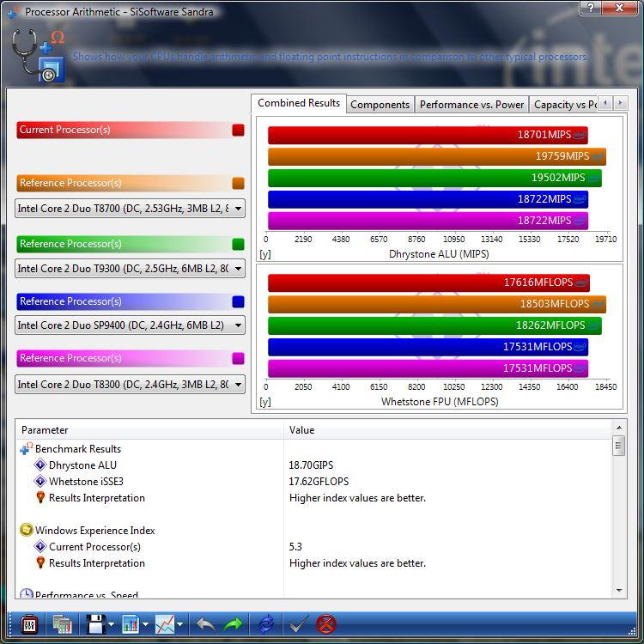
Task: Click the orange 19759MIPS bar
Action: click(x=436, y=156)
